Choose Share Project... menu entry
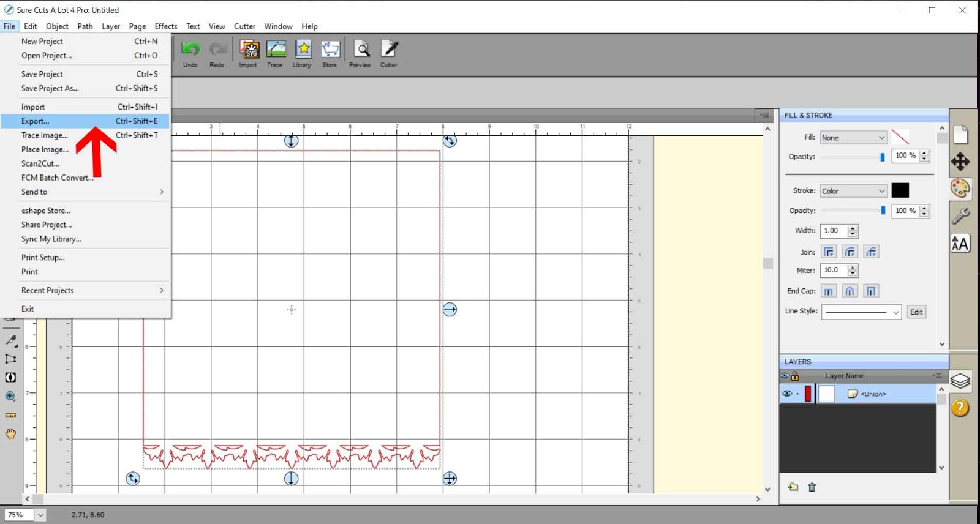The image size is (980, 524). [x=86, y=225]
